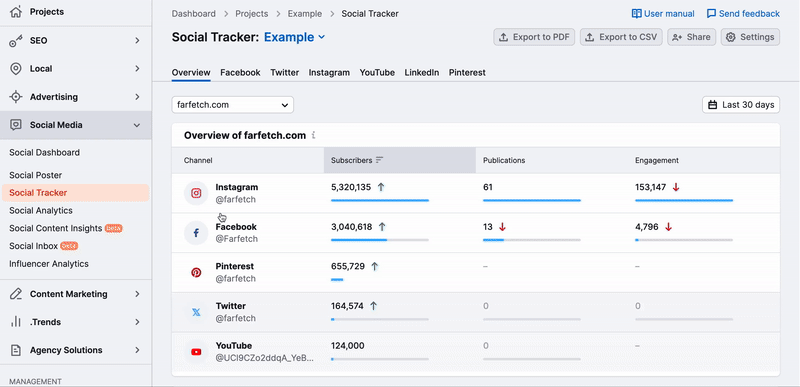
Task: Expand the Content Marketing section chevron
Action: pyautogui.click(x=137, y=294)
